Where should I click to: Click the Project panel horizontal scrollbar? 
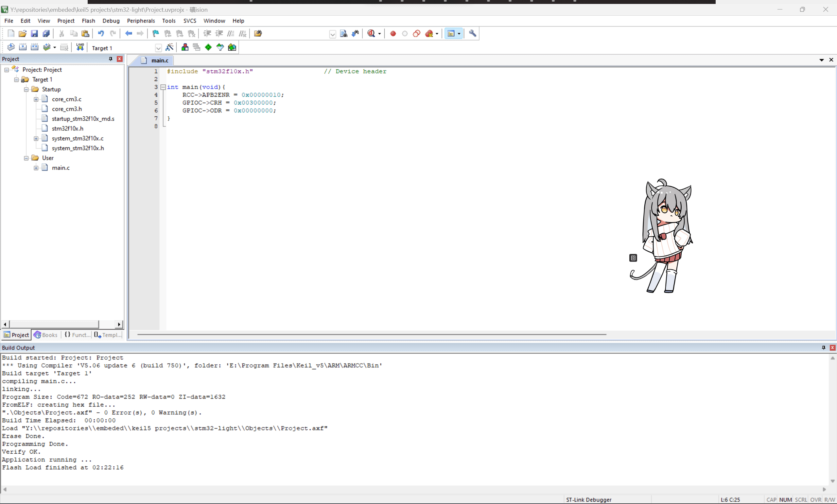54,324
